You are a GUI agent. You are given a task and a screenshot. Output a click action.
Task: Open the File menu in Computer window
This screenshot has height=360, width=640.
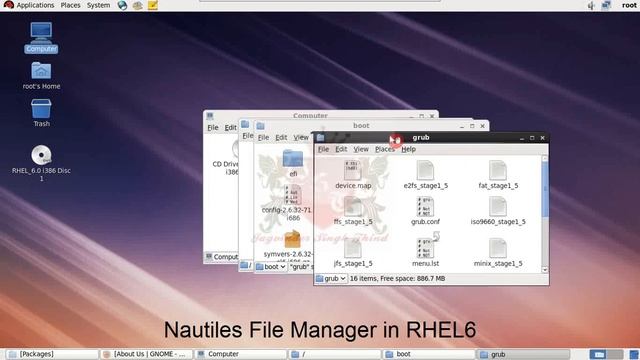(x=213, y=128)
